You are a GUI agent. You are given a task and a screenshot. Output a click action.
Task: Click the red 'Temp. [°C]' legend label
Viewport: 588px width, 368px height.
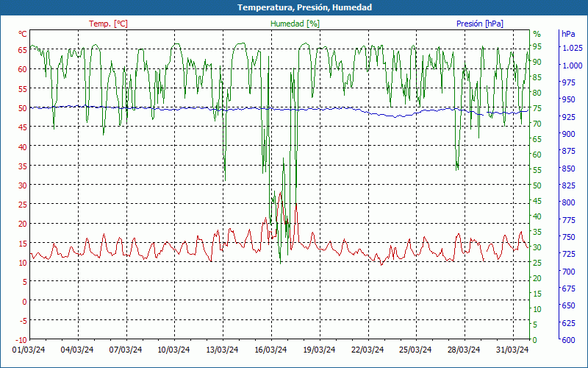[108, 24]
